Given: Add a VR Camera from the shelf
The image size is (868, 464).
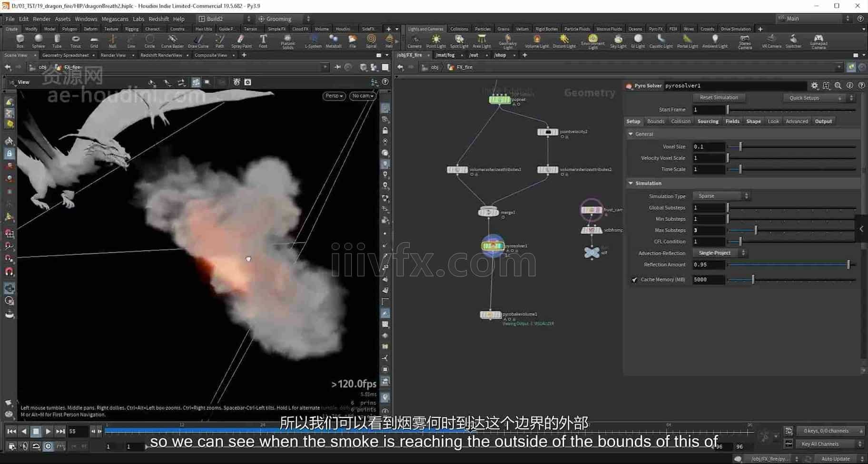Looking at the screenshot, I should click(x=771, y=41).
